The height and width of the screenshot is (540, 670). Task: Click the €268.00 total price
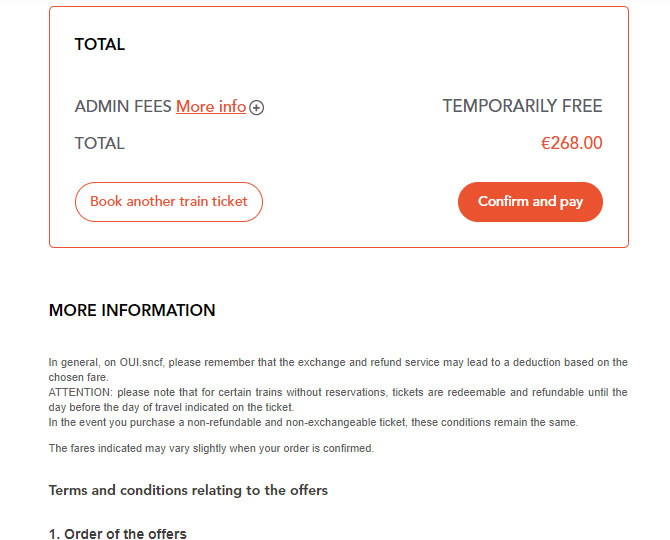coord(572,143)
